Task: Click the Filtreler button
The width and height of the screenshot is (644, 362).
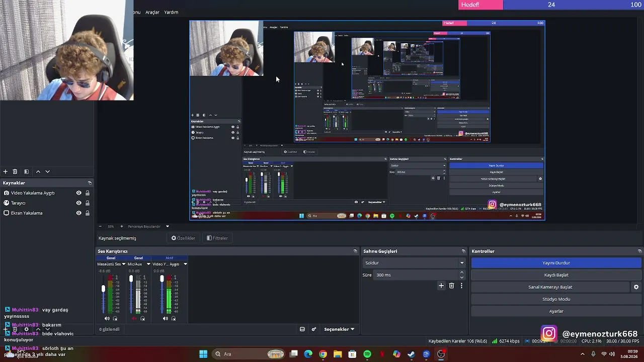Action: pyautogui.click(x=217, y=238)
